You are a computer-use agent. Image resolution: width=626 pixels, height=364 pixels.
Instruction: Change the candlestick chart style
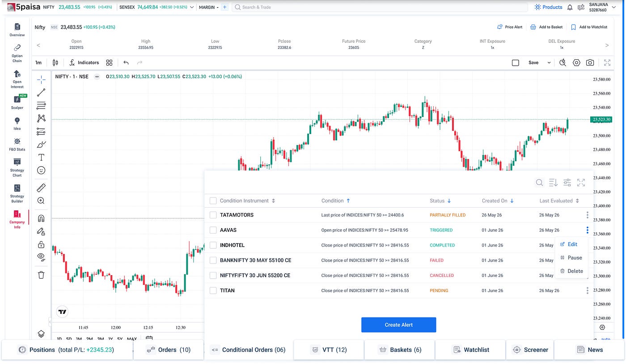point(55,63)
